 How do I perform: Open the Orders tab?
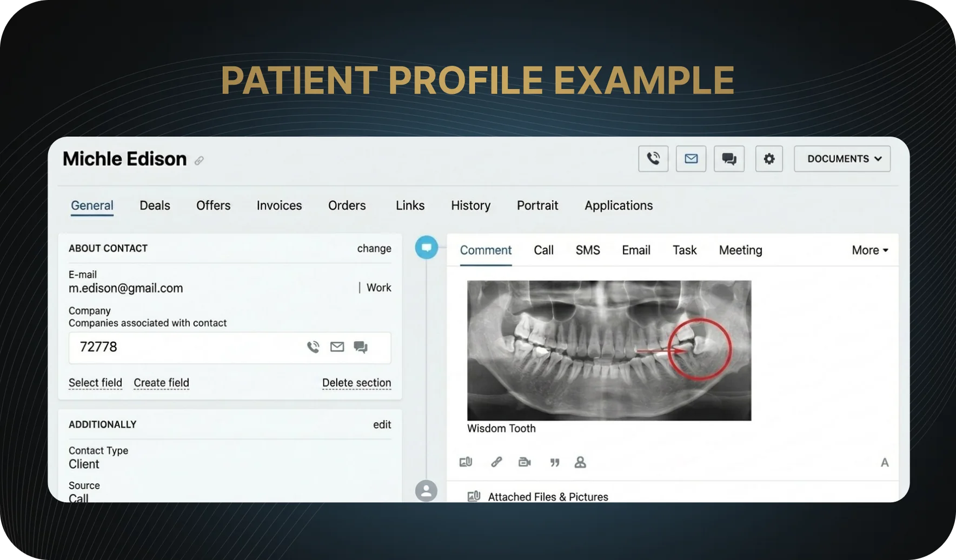coord(347,205)
